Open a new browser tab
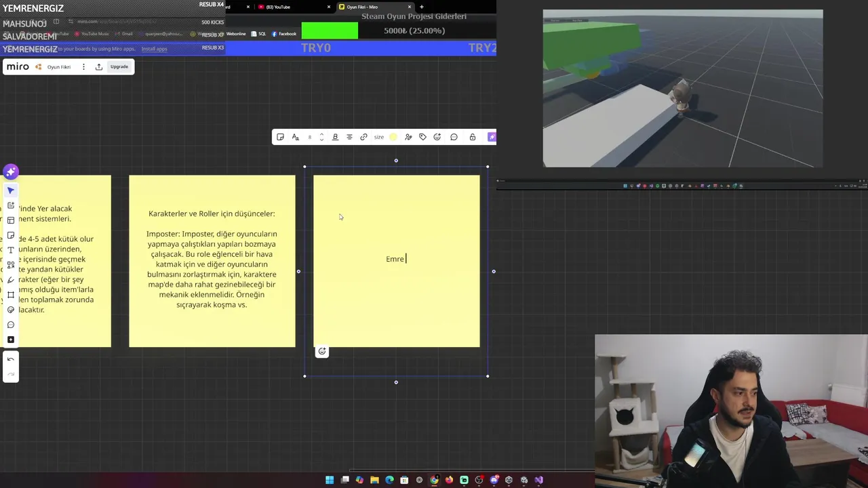The image size is (868, 488). click(x=422, y=7)
